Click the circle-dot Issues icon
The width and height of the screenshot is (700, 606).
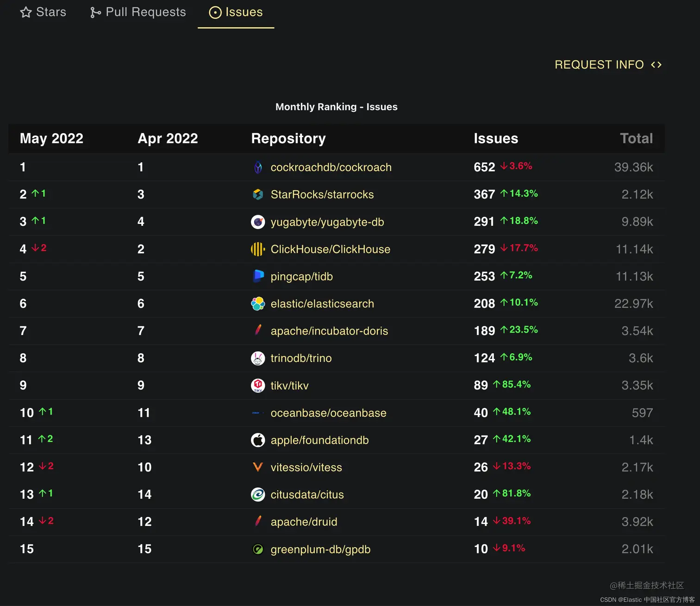click(x=215, y=12)
